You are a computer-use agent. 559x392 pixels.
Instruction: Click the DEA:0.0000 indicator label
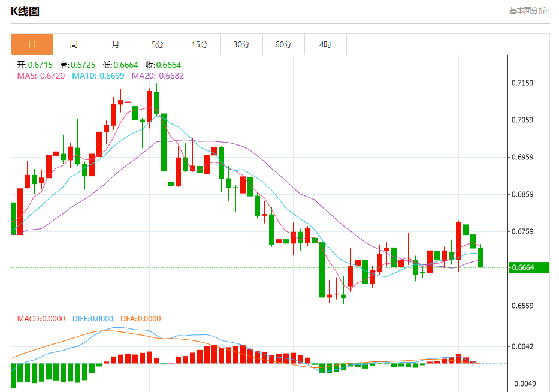[140, 318]
